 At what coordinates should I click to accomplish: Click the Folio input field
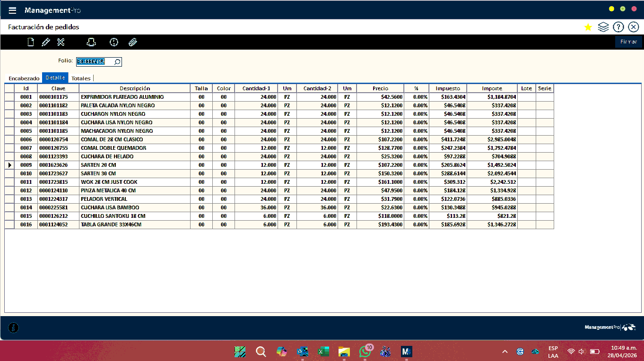(x=94, y=61)
